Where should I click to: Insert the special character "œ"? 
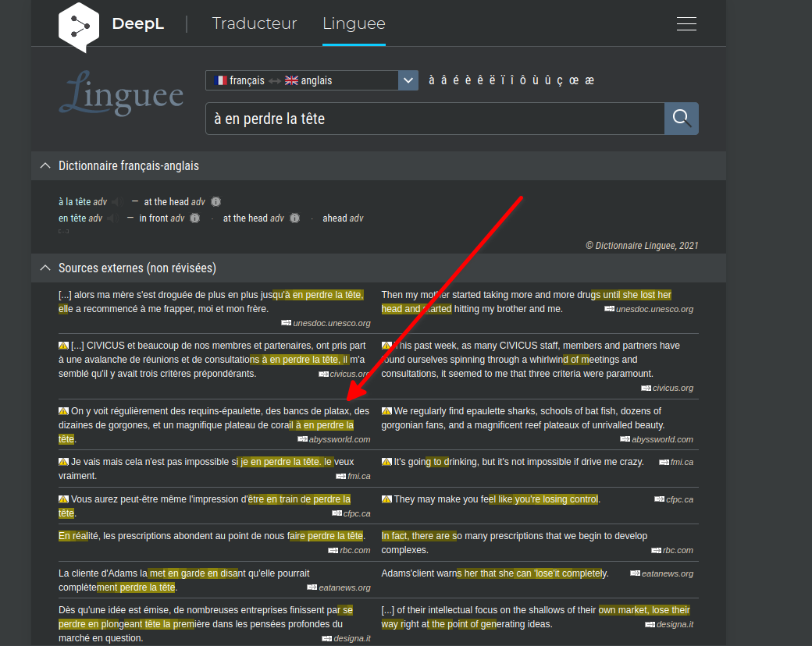[x=574, y=80]
